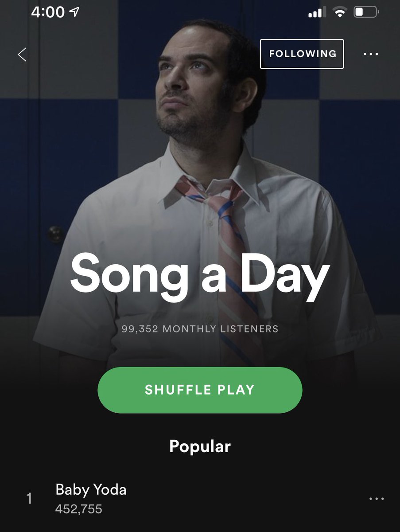Tap the 452,755 play count
The height and width of the screenshot is (532, 400).
(x=79, y=509)
